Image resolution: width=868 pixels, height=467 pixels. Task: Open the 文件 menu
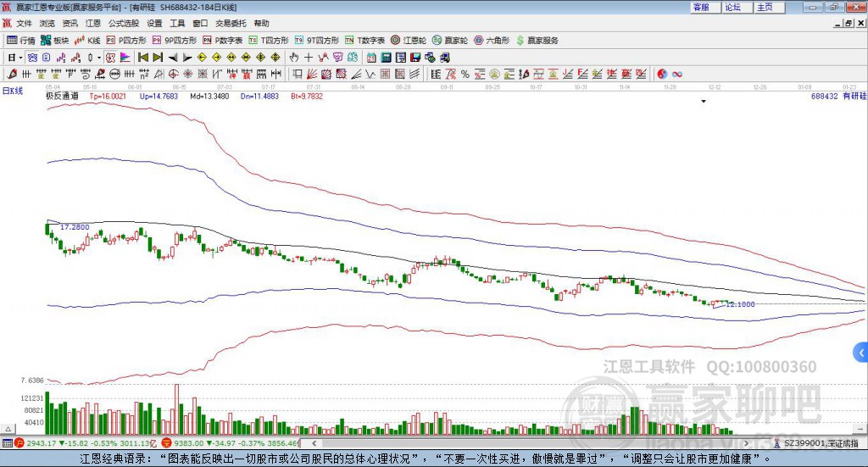point(24,23)
